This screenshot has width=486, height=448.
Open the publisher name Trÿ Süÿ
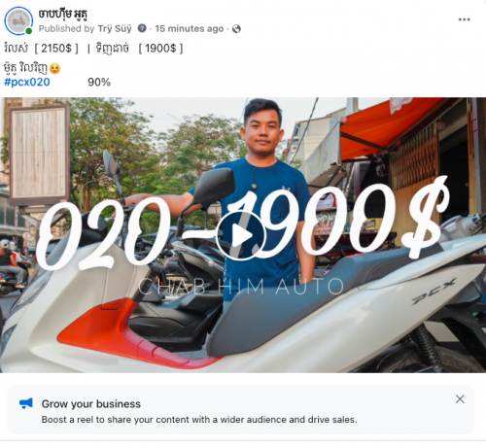point(115,29)
